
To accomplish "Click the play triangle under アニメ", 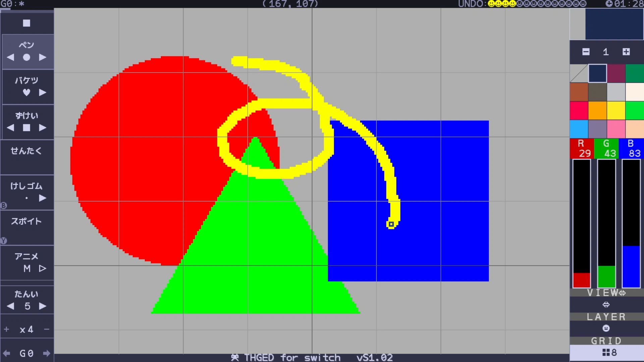I will [x=43, y=268].
